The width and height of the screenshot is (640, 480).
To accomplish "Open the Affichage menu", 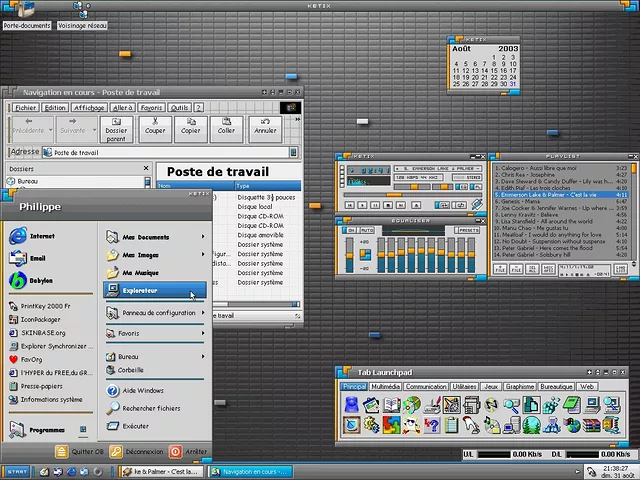I will coord(89,107).
